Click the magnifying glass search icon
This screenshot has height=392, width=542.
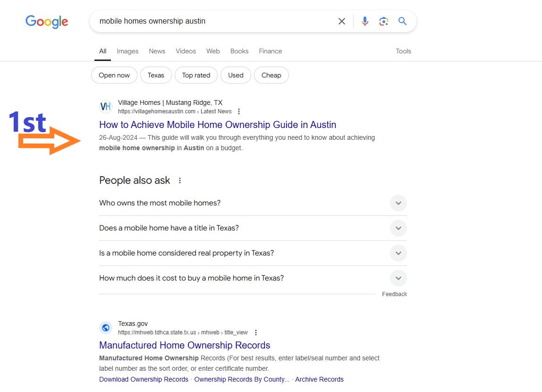coord(402,21)
